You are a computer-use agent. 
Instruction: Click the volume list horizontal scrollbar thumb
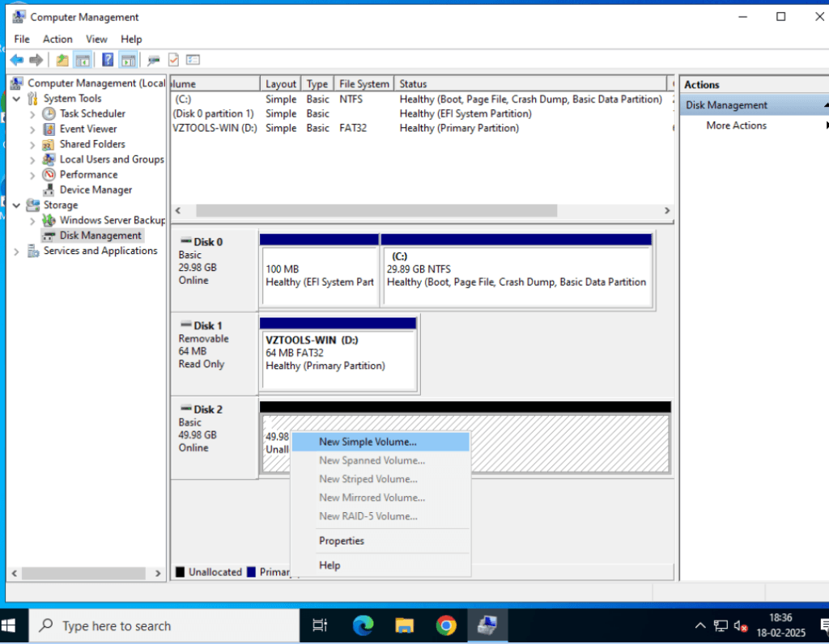376,211
